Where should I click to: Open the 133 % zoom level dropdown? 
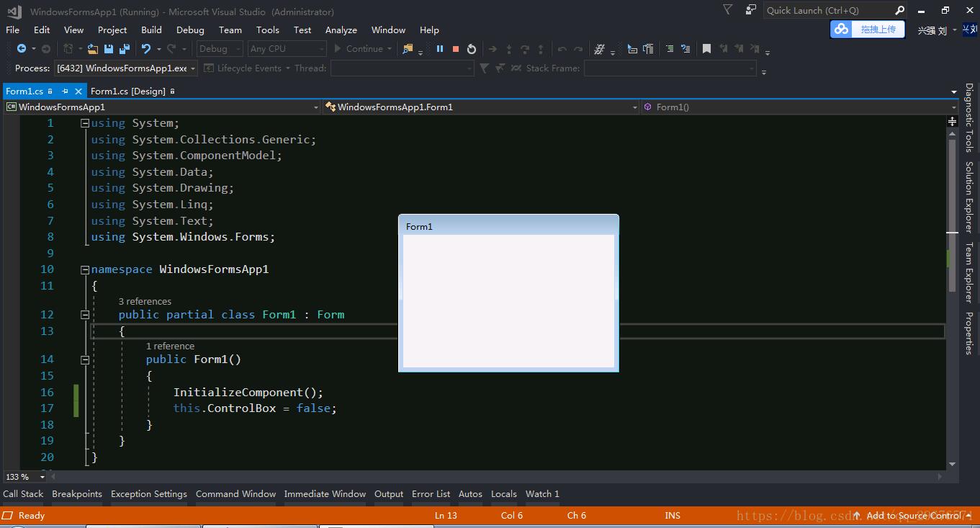coord(42,477)
